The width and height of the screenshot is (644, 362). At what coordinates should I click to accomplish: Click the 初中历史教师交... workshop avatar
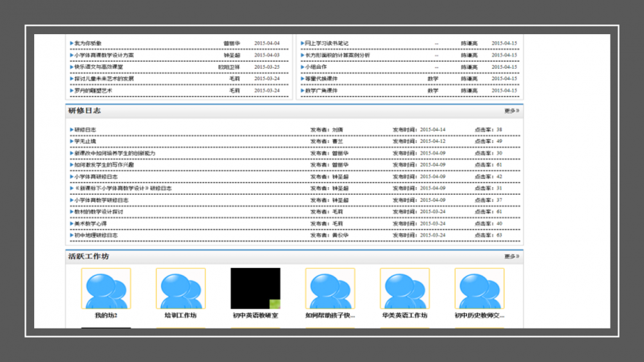479,289
